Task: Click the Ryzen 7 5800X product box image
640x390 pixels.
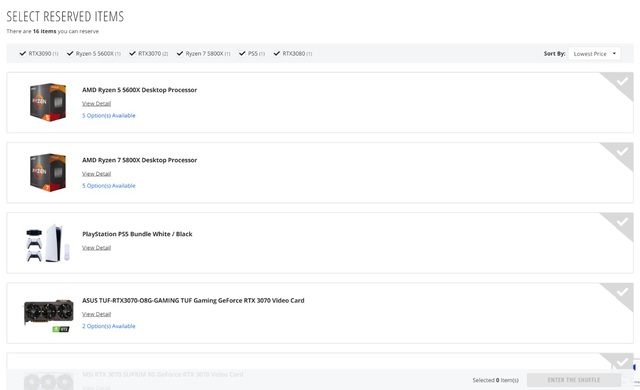Action: 48,173
